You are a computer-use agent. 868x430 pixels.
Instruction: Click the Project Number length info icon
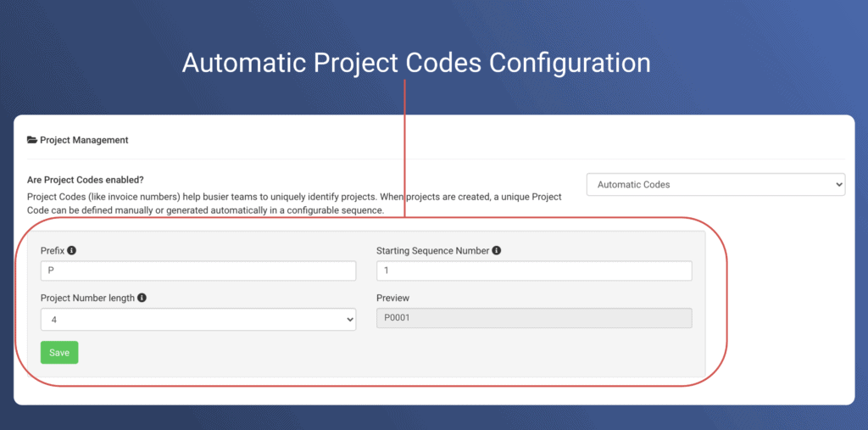142,299
